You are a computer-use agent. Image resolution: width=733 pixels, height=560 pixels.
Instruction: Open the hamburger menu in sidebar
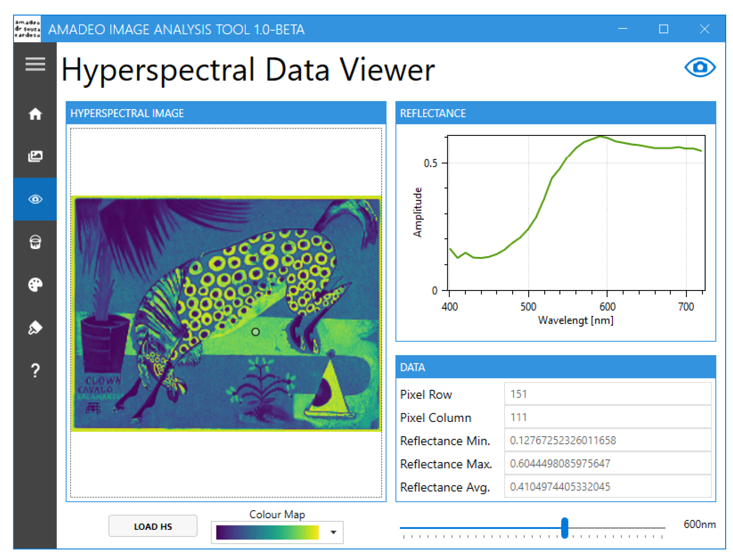(x=35, y=64)
